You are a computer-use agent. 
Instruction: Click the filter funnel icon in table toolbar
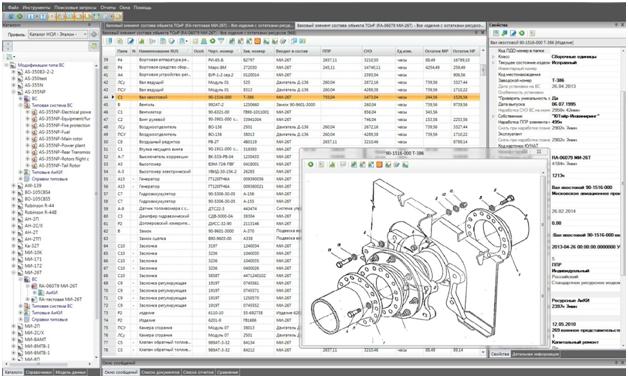tap(221, 41)
